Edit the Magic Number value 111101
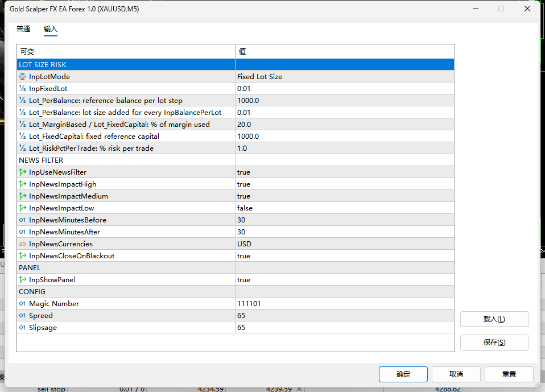The image size is (545, 392). (x=344, y=303)
